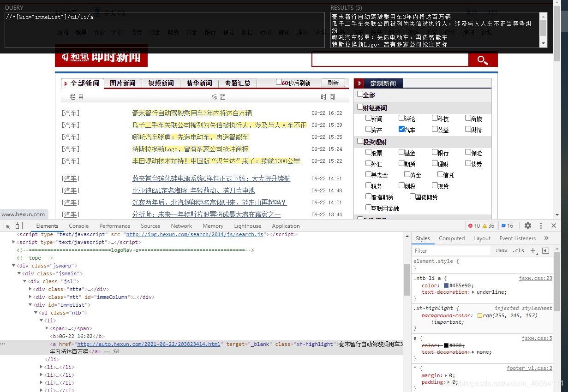Viewport: 568px width, 392px height.
Task: Open DevTools settings gear
Action: tap(528, 226)
